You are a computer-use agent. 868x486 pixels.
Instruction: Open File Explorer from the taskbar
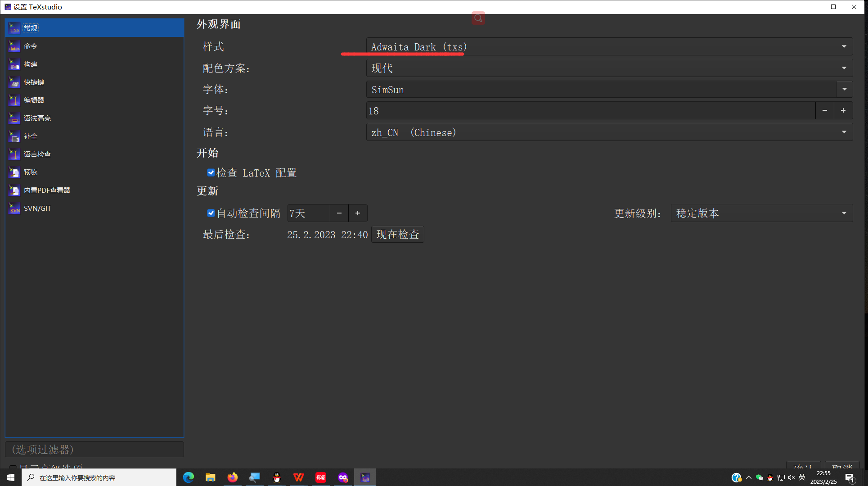211,477
